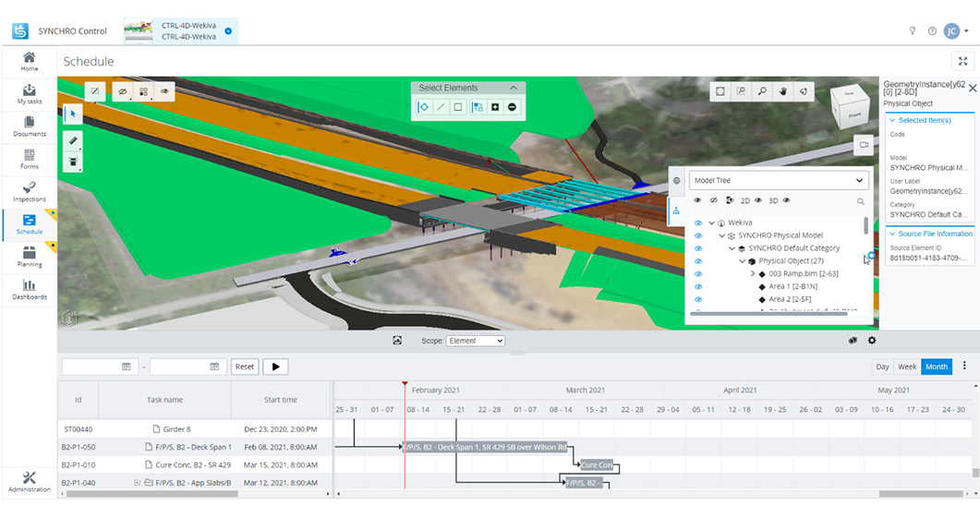Open user account menu arrow
This screenshot has height=517, width=980.
coord(967,30)
